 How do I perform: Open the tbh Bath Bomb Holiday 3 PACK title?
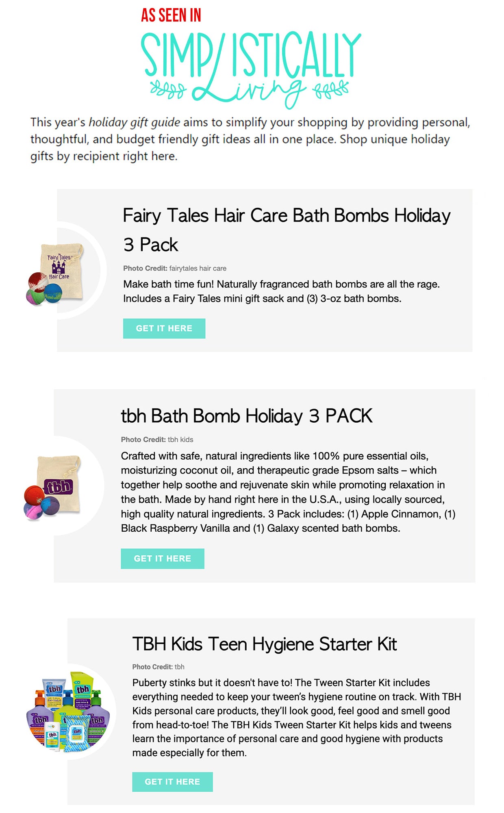[x=247, y=416]
